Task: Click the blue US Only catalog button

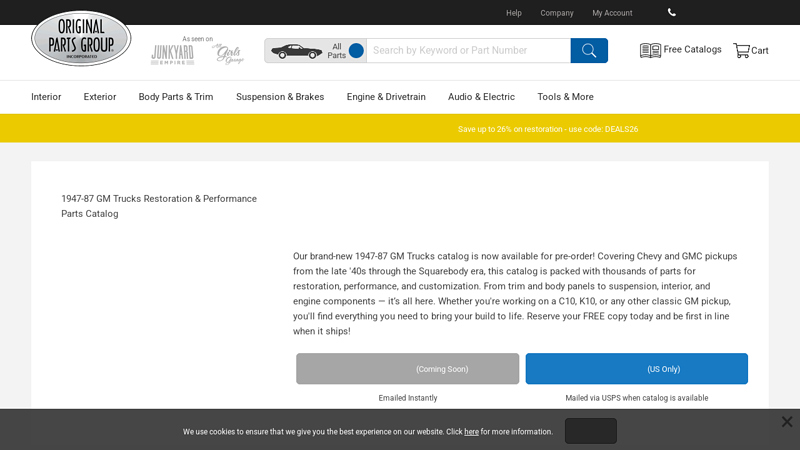Action: click(636, 369)
